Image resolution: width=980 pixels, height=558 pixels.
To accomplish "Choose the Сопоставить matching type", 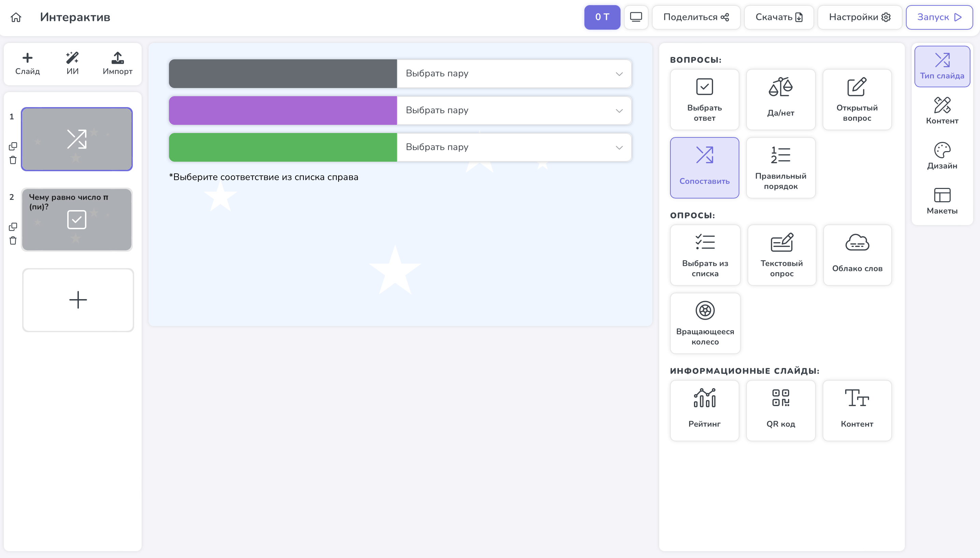I will [x=704, y=168].
